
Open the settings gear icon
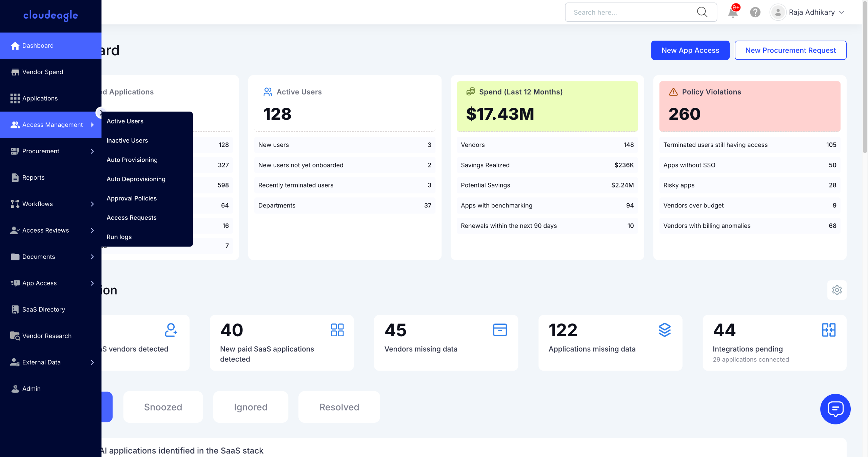pos(837,290)
